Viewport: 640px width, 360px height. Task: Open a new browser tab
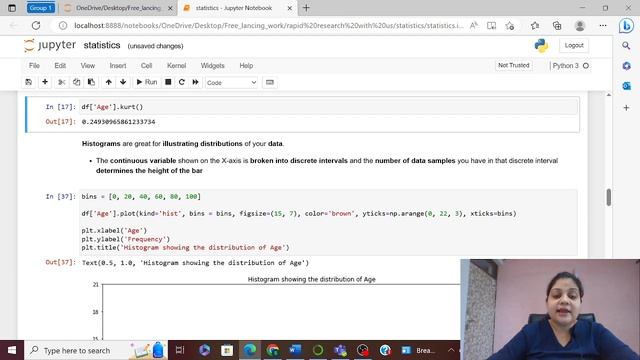pyautogui.click(x=306, y=8)
